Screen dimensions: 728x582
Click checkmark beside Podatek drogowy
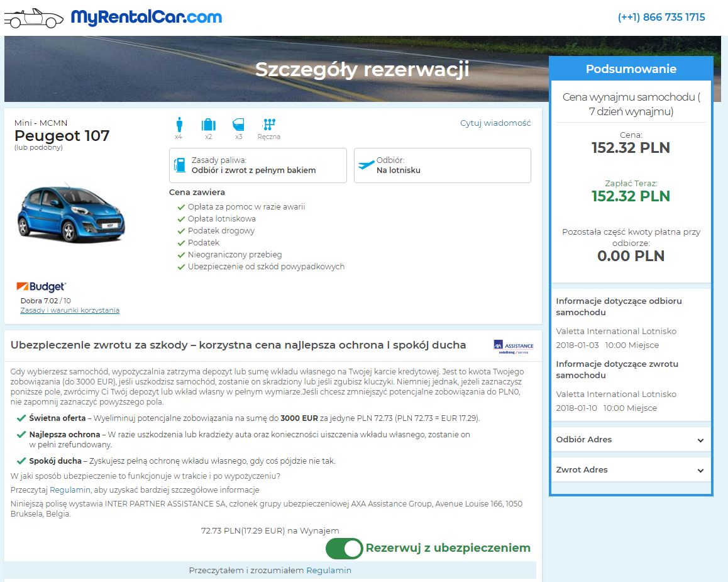[181, 231]
